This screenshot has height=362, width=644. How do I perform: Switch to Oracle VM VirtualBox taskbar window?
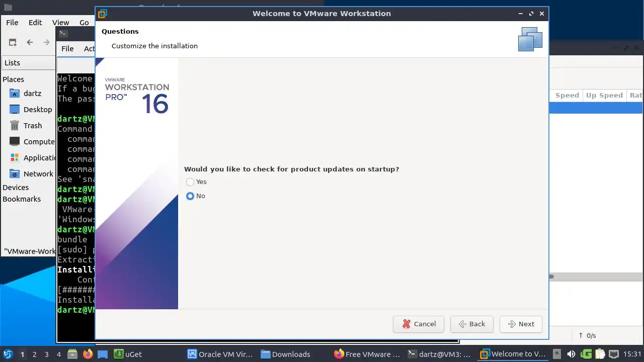tap(220, 354)
